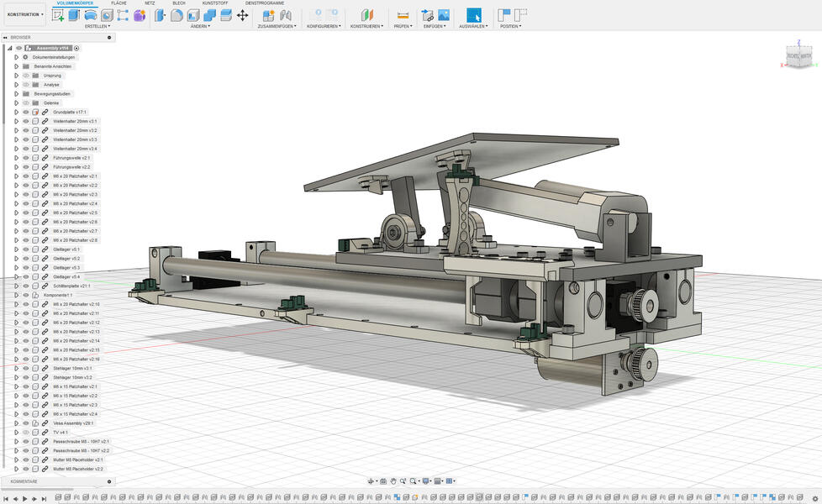The height and width of the screenshot is (504, 822).
Task: Select the Move/Copy arrows tool
Action: coord(242,15)
